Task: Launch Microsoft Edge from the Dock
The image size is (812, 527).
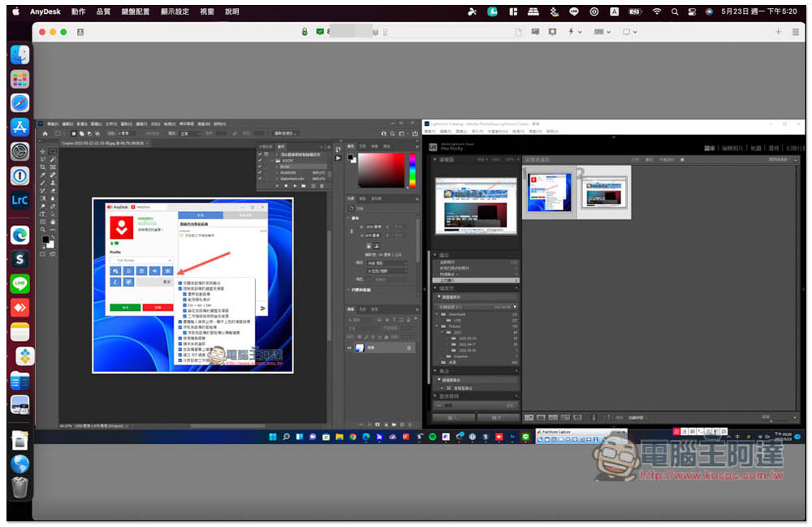Action: click(20, 235)
